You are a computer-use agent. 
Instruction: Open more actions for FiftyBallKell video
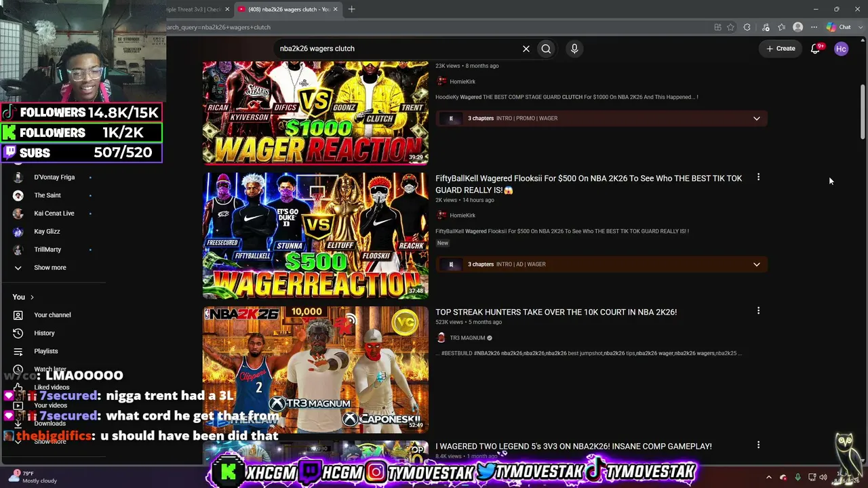point(758,178)
